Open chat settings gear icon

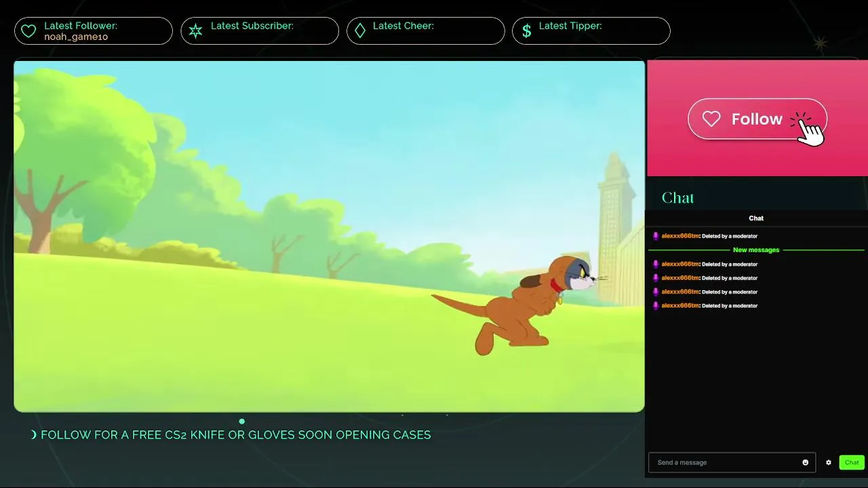829,462
